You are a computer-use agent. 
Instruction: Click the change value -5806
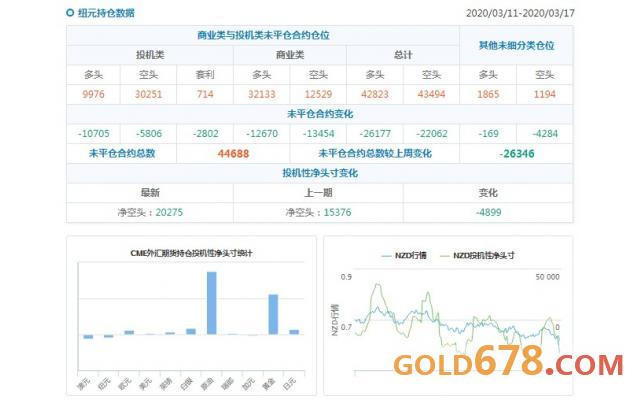pos(149,133)
